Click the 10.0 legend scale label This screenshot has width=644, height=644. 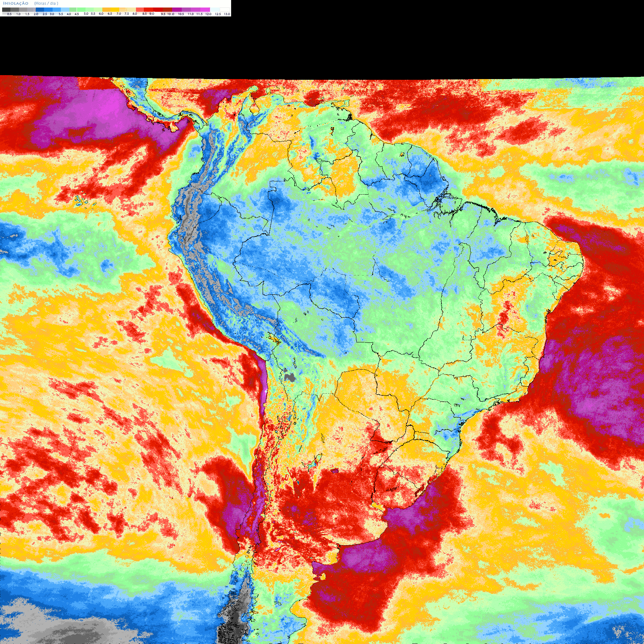click(x=171, y=14)
